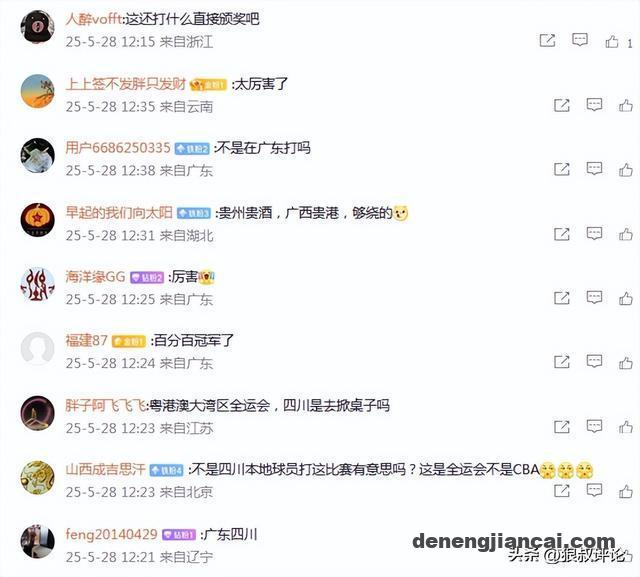Like the 百分百冠军了 comment
Image resolution: width=640 pixels, height=577 pixels.
point(626,362)
